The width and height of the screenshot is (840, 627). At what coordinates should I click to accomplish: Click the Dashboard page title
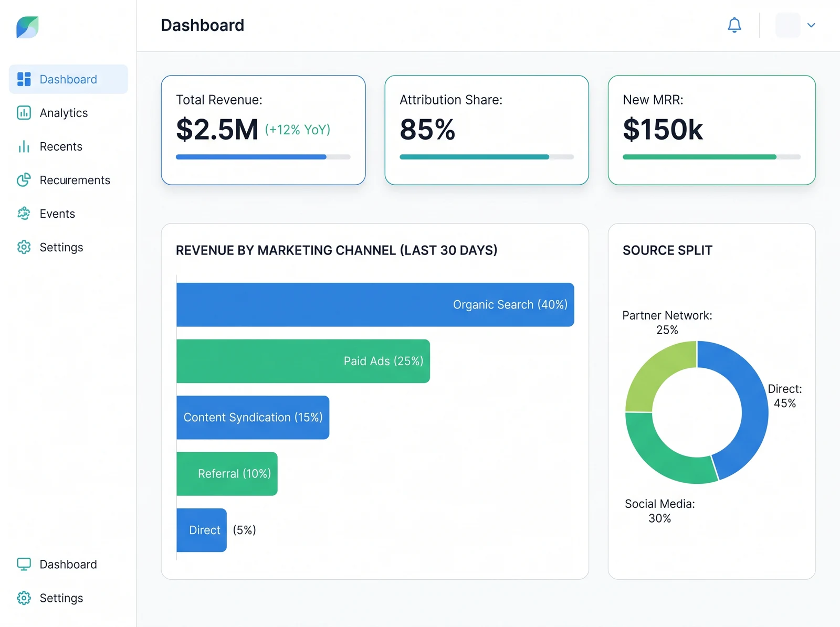click(203, 25)
